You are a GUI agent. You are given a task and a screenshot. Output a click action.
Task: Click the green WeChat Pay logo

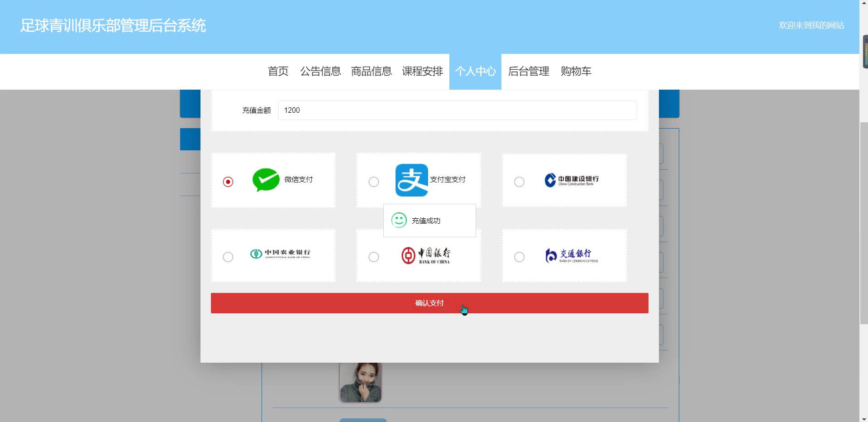coord(266,180)
